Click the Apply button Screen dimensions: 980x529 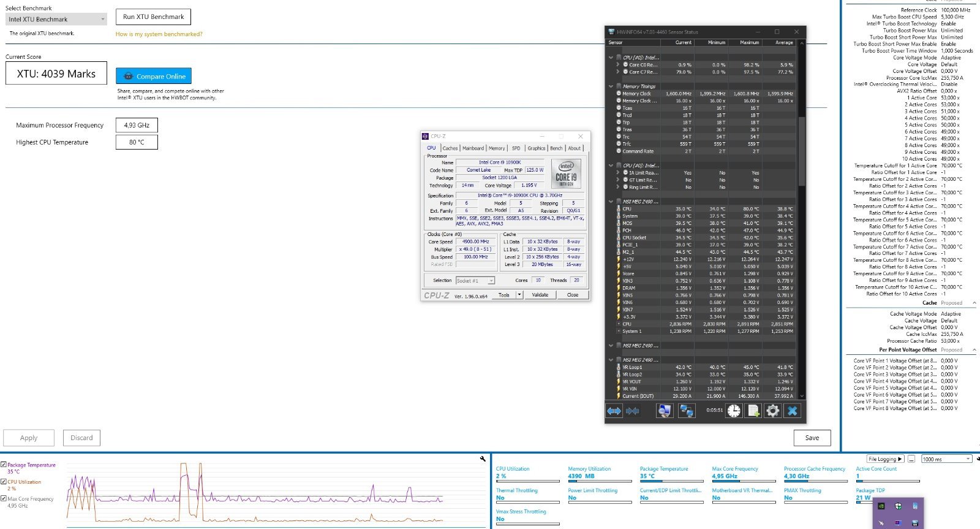tap(29, 438)
